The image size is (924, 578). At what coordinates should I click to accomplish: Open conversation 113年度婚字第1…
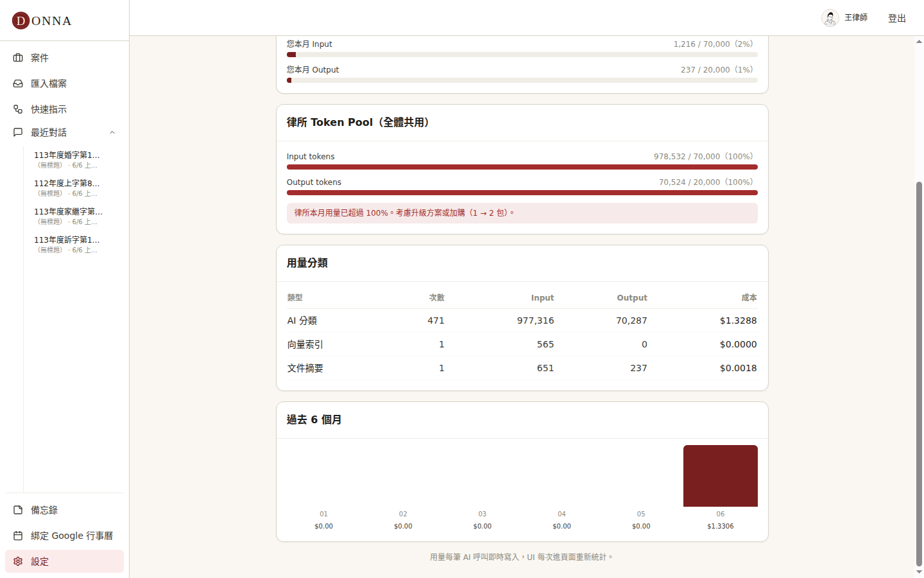point(74,159)
